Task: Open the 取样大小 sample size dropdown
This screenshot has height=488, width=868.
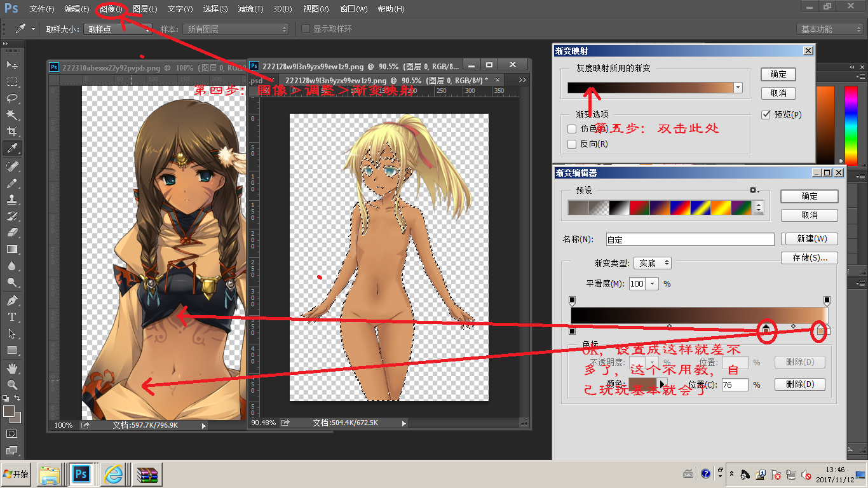Action: click(x=118, y=29)
